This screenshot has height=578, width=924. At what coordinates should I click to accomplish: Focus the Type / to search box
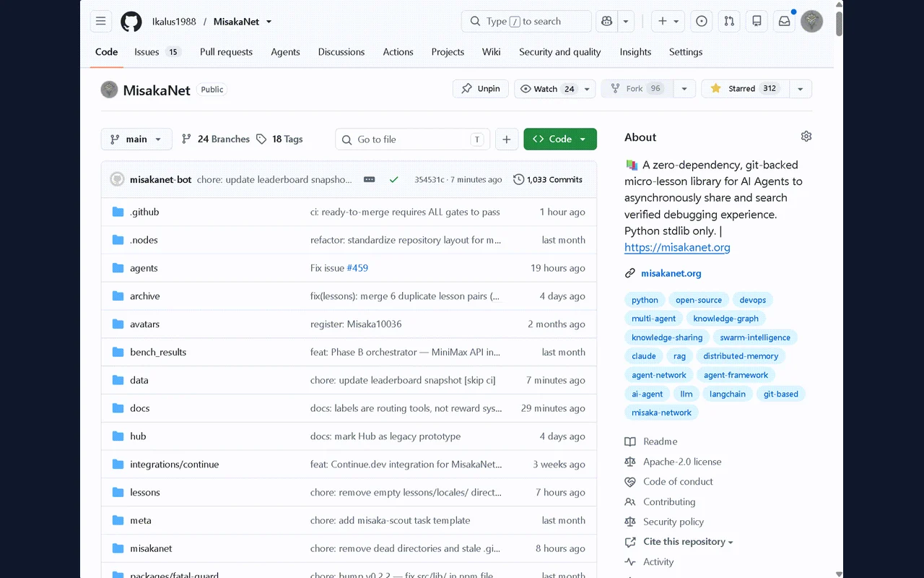(x=526, y=22)
